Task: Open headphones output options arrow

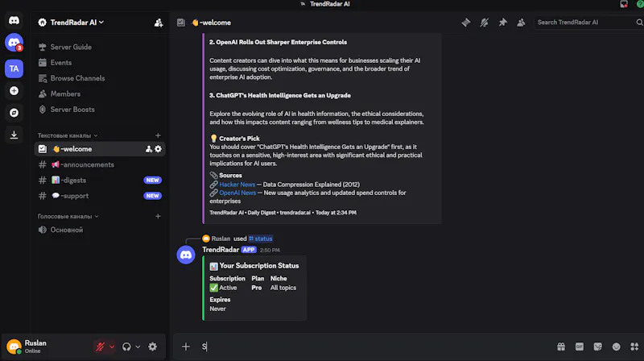Action: click(x=138, y=346)
